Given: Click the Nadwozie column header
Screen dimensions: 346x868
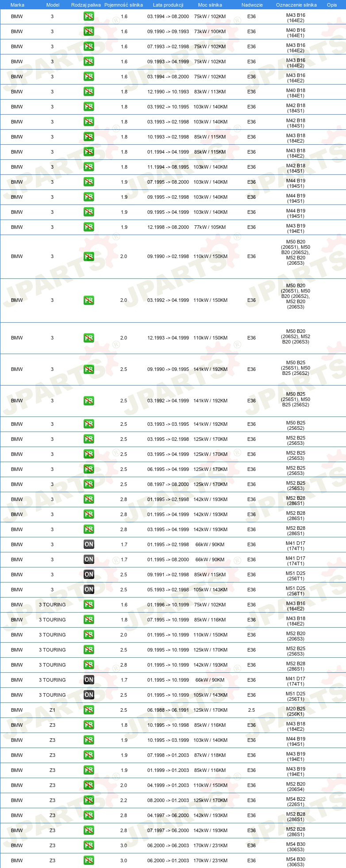Looking at the screenshot, I should pos(252,5).
